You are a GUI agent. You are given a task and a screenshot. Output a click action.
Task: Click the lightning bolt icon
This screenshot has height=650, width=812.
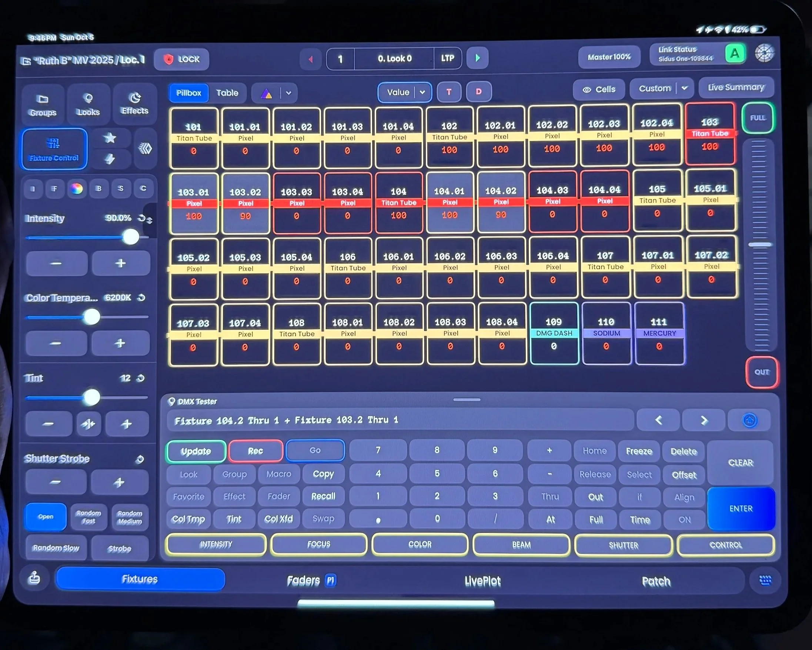point(110,159)
